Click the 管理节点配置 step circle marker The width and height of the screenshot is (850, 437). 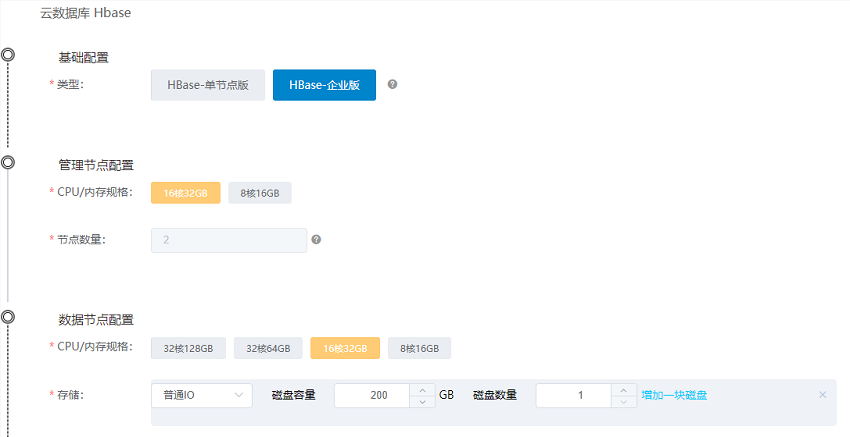pos(8,161)
